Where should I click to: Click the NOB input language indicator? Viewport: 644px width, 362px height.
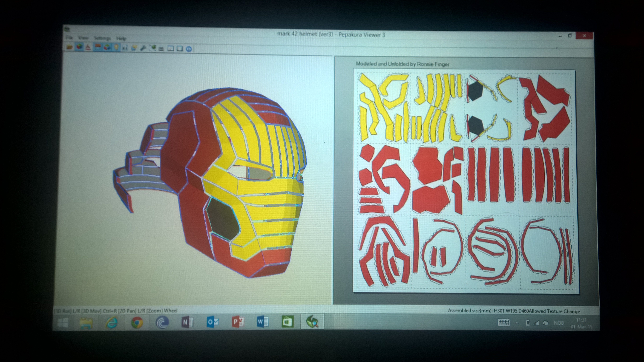pos(559,323)
